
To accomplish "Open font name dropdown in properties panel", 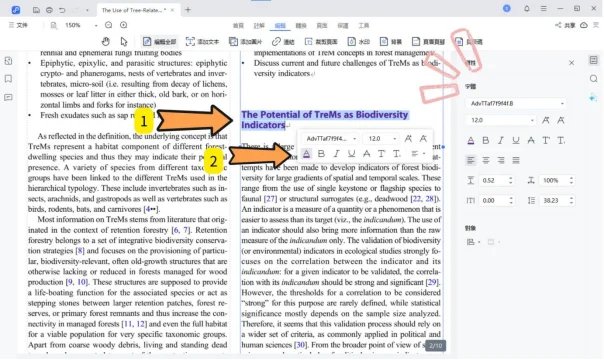I will 562,104.
